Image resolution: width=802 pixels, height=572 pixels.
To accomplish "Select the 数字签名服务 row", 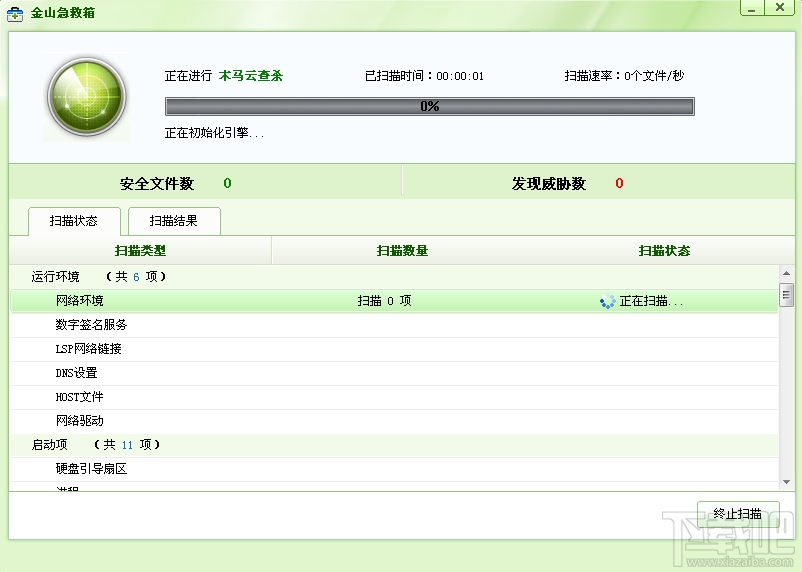I will point(394,325).
